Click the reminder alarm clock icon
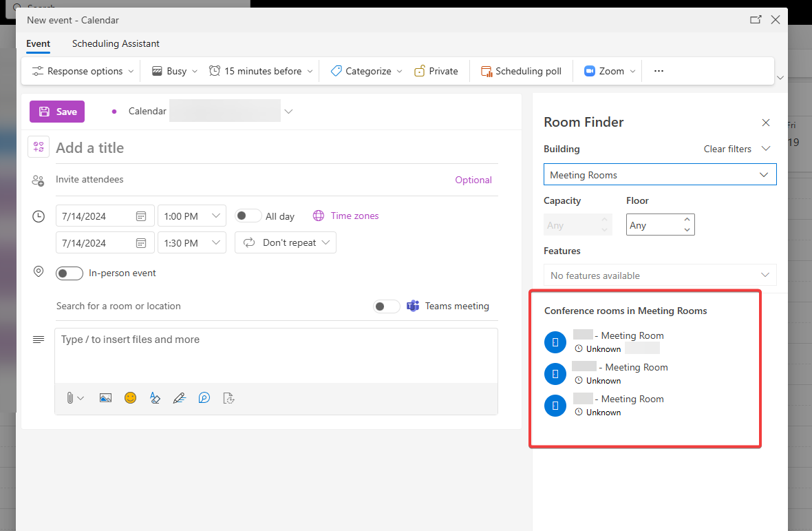The image size is (812, 531). pyautogui.click(x=215, y=70)
